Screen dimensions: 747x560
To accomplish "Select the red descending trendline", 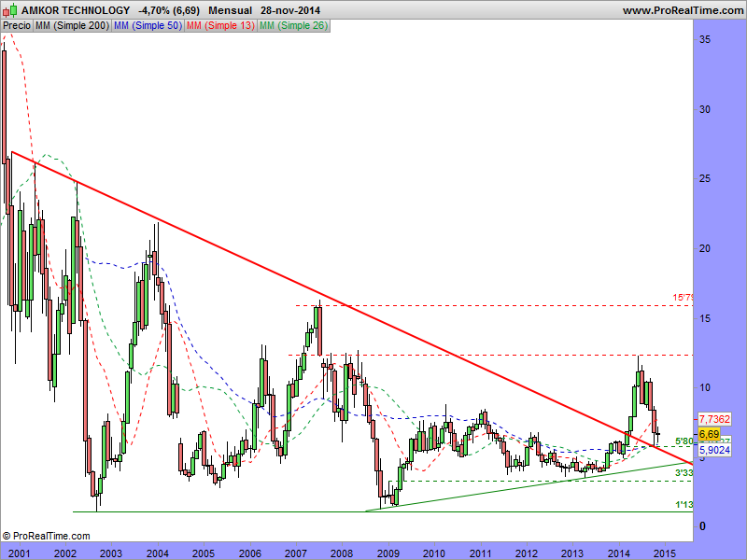I will tap(353, 308).
